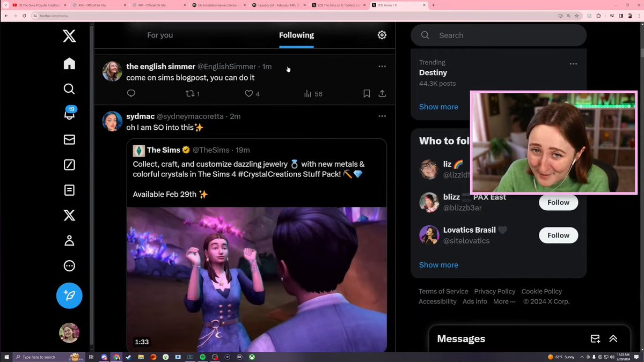This screenshot has width=644, height=362.
Task: Follow blizz PAX East
Action: tap(558, 203)
